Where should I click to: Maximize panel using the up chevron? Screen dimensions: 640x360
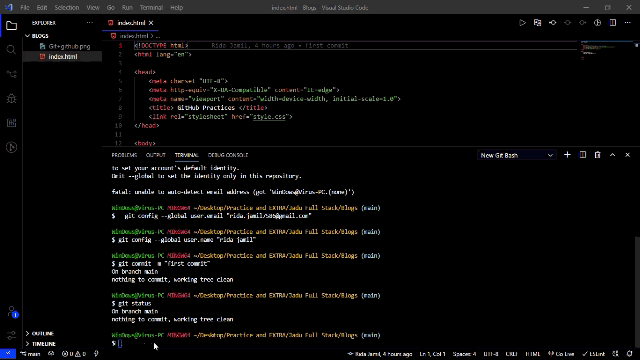[x=613, y=155]
